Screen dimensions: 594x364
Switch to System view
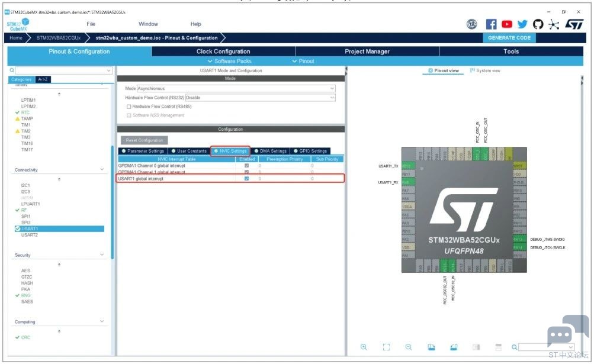(x=485, y=70)
